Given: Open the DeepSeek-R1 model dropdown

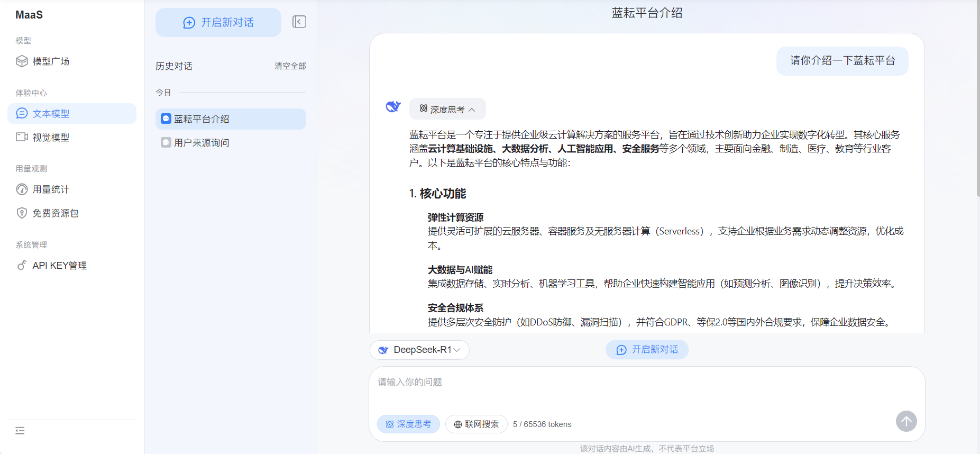Looking at the screenshot, I should click(419, 350).
